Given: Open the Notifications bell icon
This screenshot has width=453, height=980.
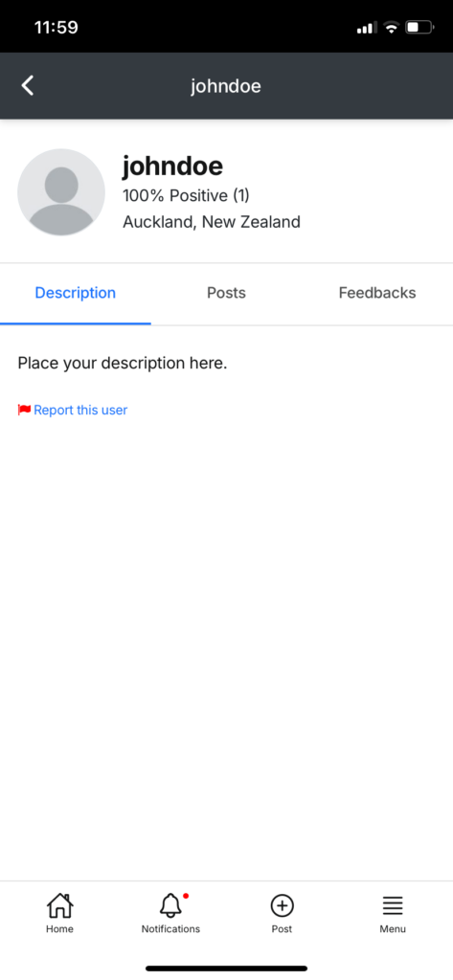Looking at the screenshot, I should (170, 905).
